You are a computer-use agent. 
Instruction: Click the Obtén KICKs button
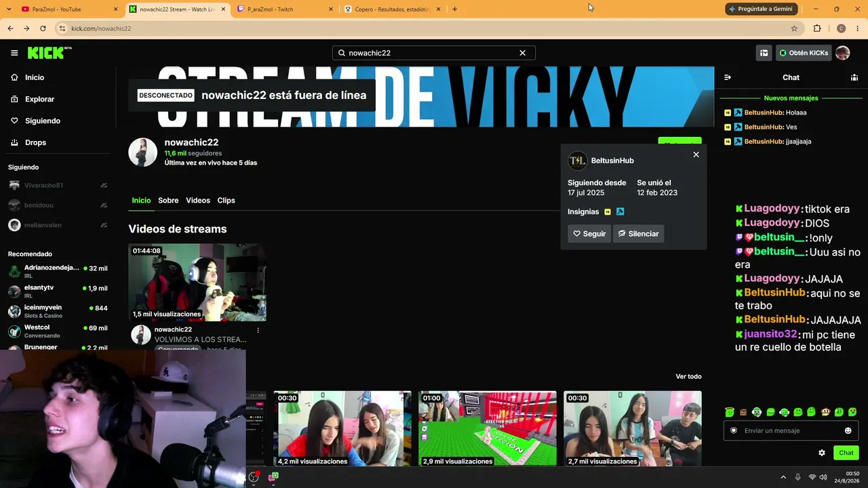pyautogui.click(x=804, y=53)
